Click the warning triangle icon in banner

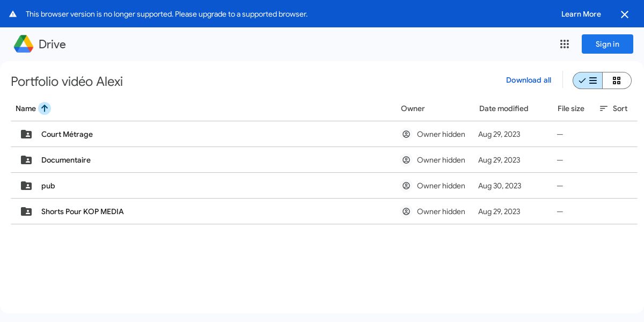click(13, 14)
